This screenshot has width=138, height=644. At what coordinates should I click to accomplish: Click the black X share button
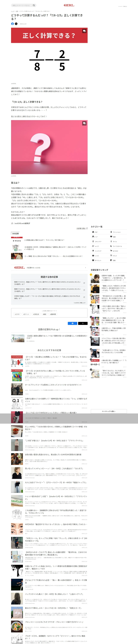(83, 323)
